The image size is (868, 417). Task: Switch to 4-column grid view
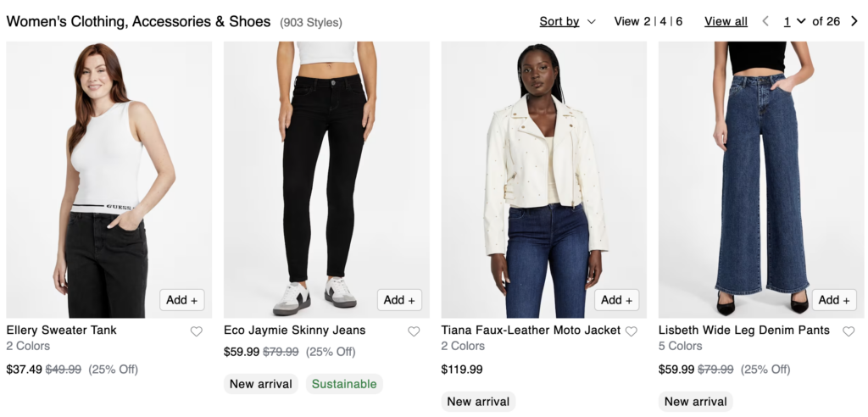663,21
